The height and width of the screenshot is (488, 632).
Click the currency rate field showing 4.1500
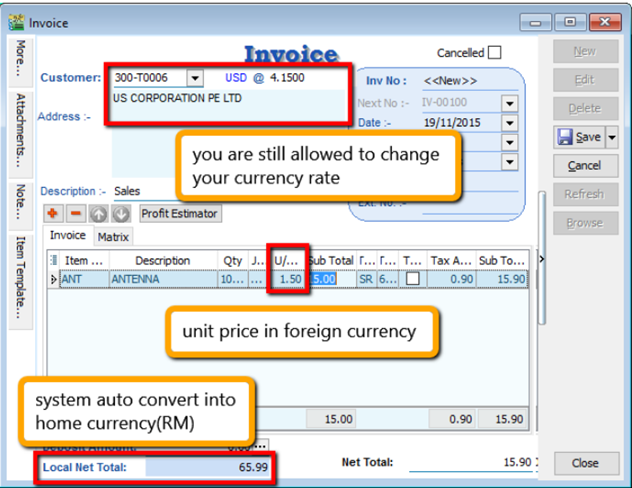(288, 77)
